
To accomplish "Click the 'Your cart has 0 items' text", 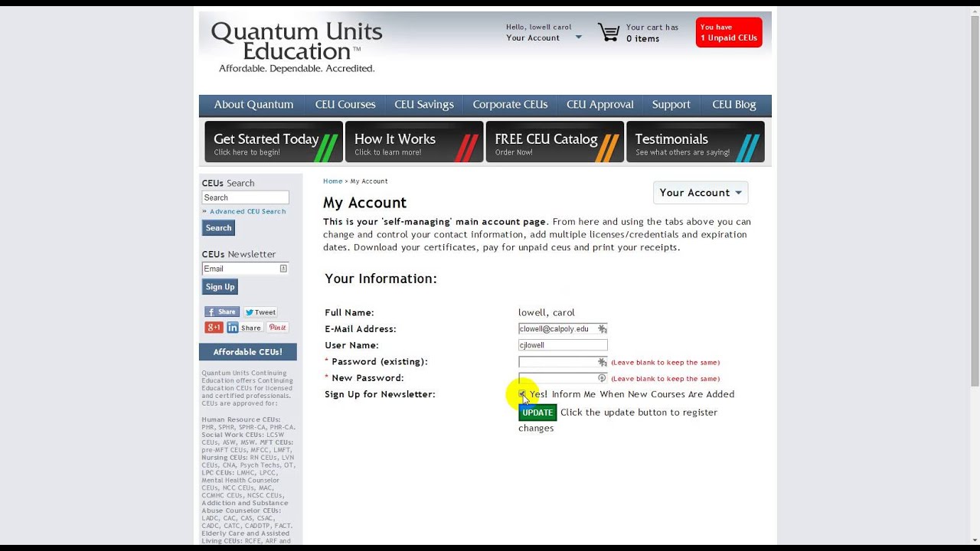I will coord(652,33).
